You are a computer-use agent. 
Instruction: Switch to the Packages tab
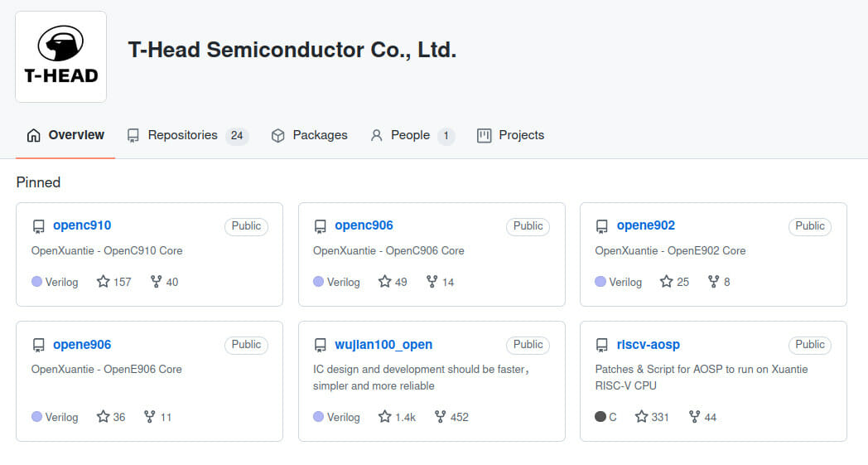[309, 135]
